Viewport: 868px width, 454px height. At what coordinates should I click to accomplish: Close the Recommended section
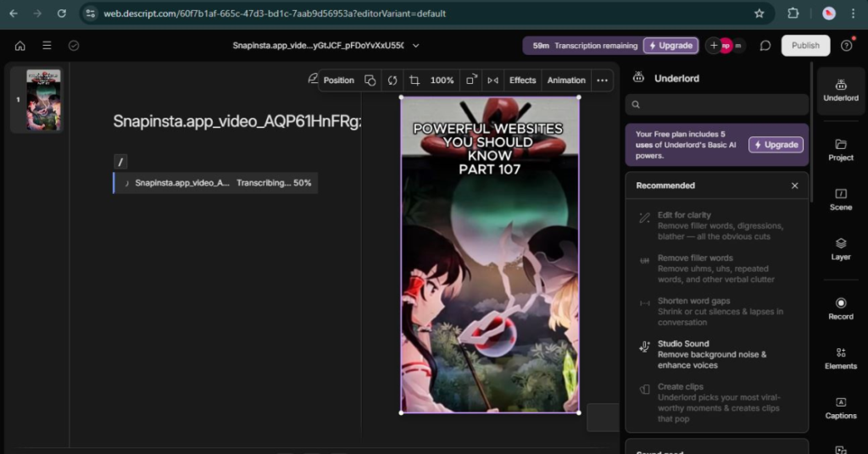coord(794,185)
